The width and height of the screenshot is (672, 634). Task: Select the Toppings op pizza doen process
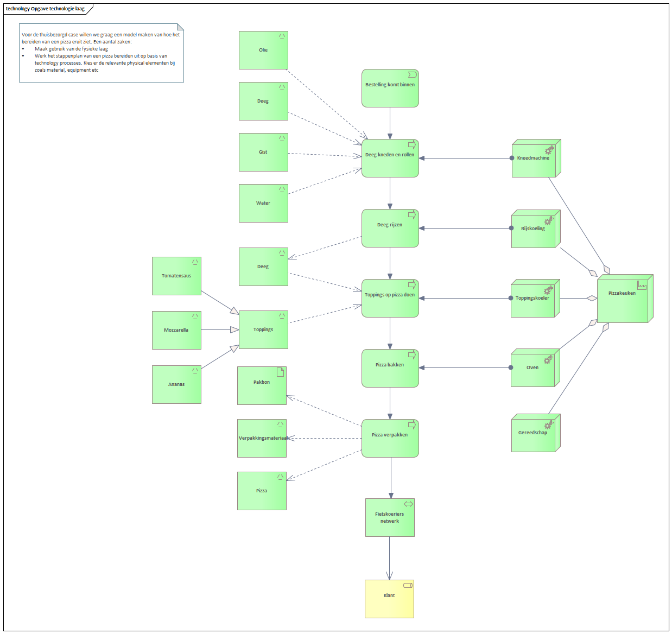(390, 298)
